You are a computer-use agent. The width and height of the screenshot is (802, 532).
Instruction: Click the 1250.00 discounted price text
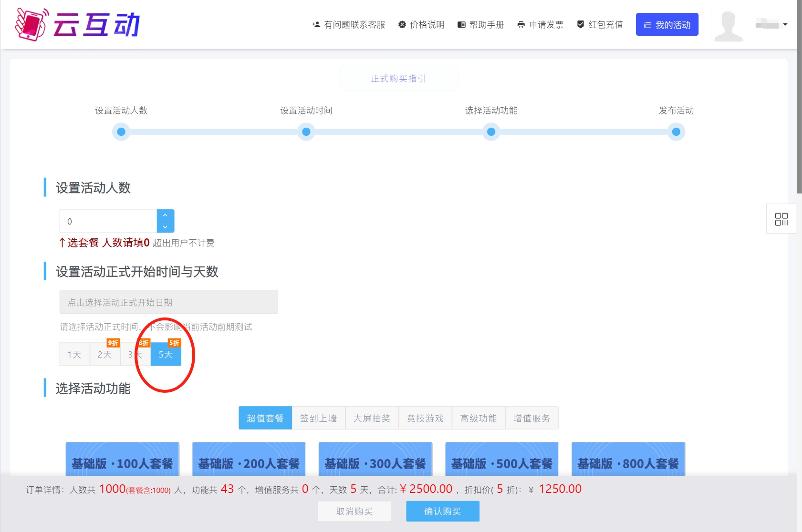tap(560, 489)
